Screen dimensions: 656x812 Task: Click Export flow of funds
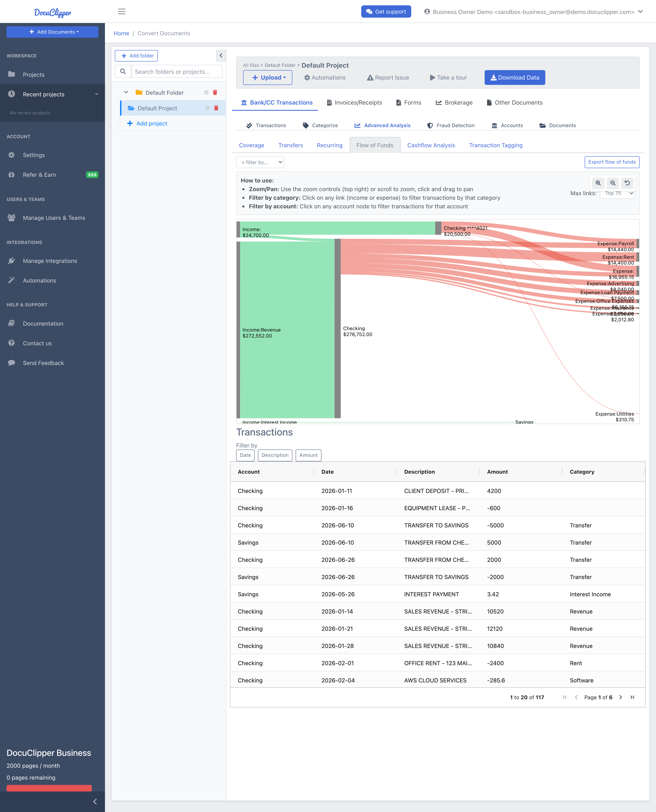[x=612, y=162]
